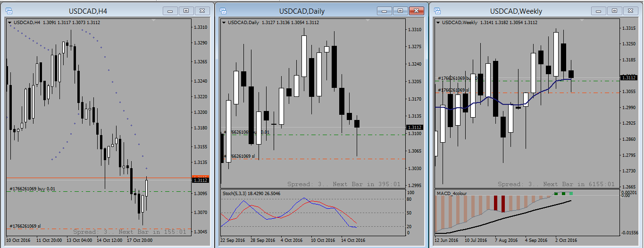This screenshot has height=248, width=644.
Task: Select the chart shift triangle on Weekly chart
Action: (x=582, y=20)
